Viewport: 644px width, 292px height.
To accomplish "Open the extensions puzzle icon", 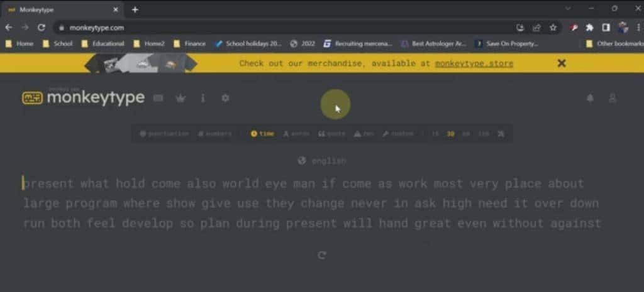I will [x=590, y=28].
